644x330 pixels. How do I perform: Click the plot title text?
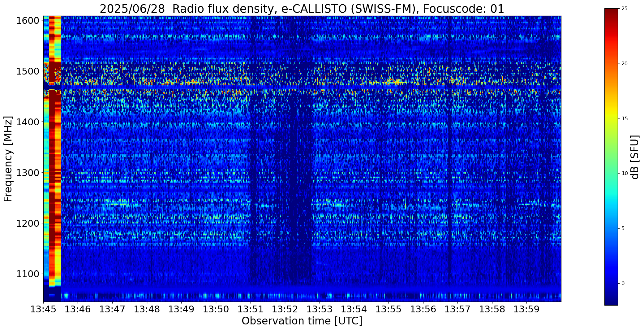click(302, 9)
